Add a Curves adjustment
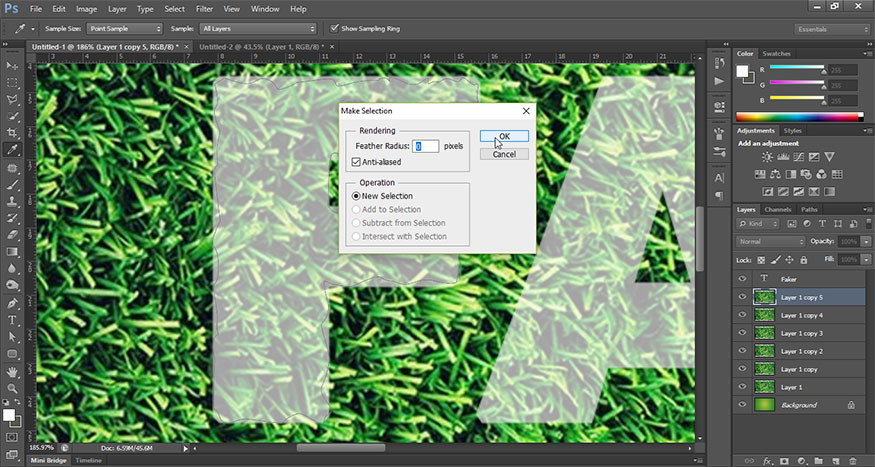 point(799,157)
